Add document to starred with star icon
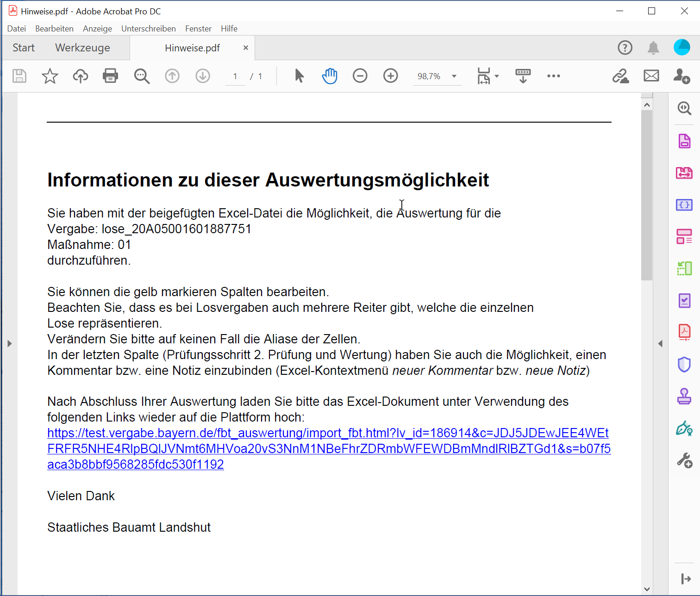 coord(50,76)
